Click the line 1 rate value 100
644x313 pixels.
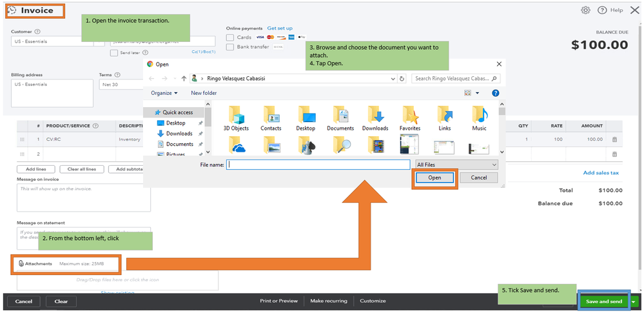(558, 139)
